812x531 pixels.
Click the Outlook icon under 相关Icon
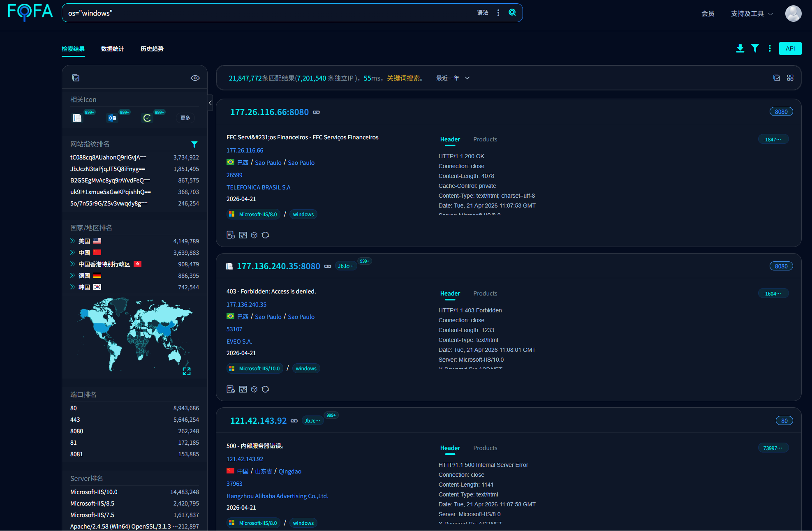112,118
